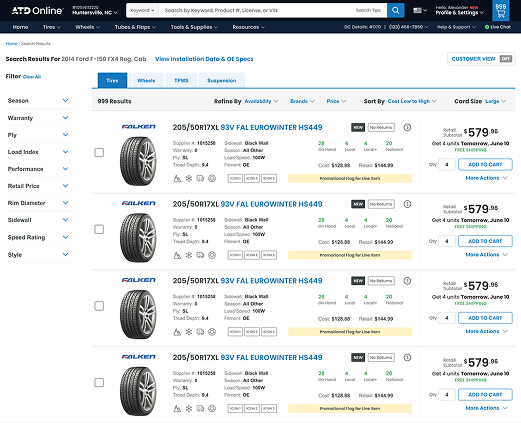
Task: Click info circle icon on third tire result
Action: coord(407,281)
